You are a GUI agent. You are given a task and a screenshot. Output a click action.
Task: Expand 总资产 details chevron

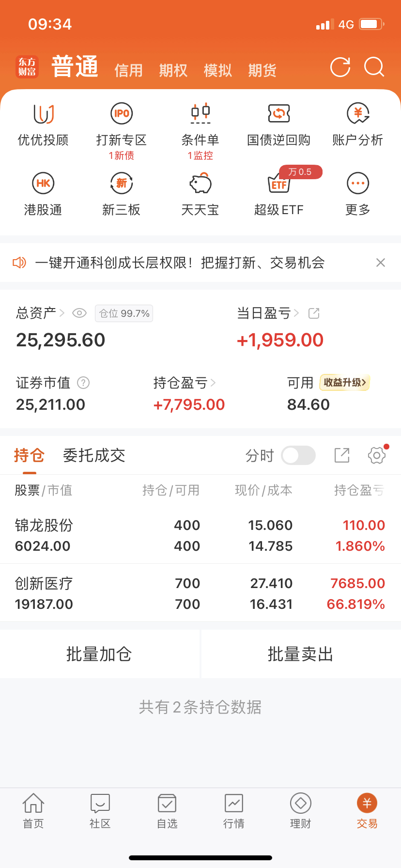pyautogui.click(x=62, y=313)
